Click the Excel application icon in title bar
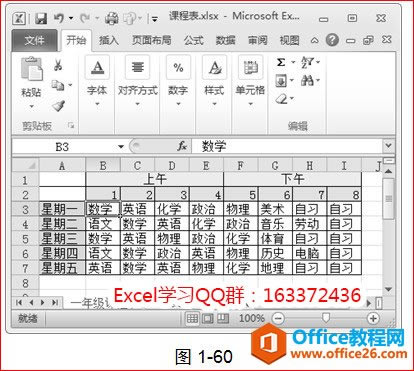This screenshot has width=414, height=371. [19, 18]
